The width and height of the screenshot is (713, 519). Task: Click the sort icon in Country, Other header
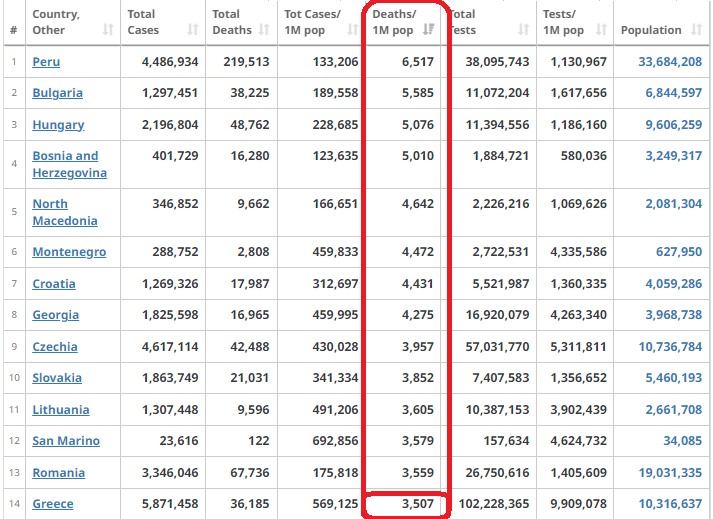(x=108, y=30)
